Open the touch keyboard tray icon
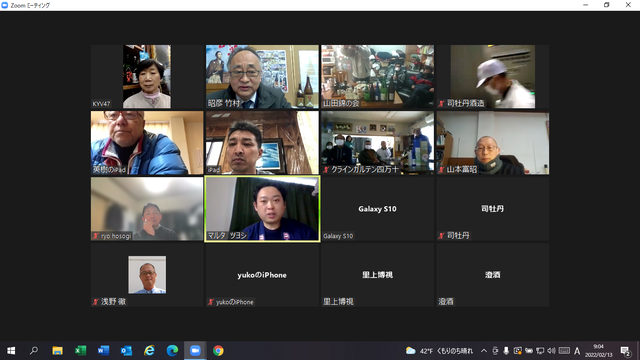This screenshot has width=640, height=360. click(x=564, y=351)
